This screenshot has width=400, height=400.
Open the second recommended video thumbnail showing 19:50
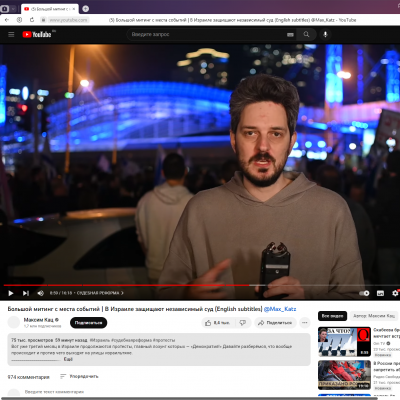point(344,375)
